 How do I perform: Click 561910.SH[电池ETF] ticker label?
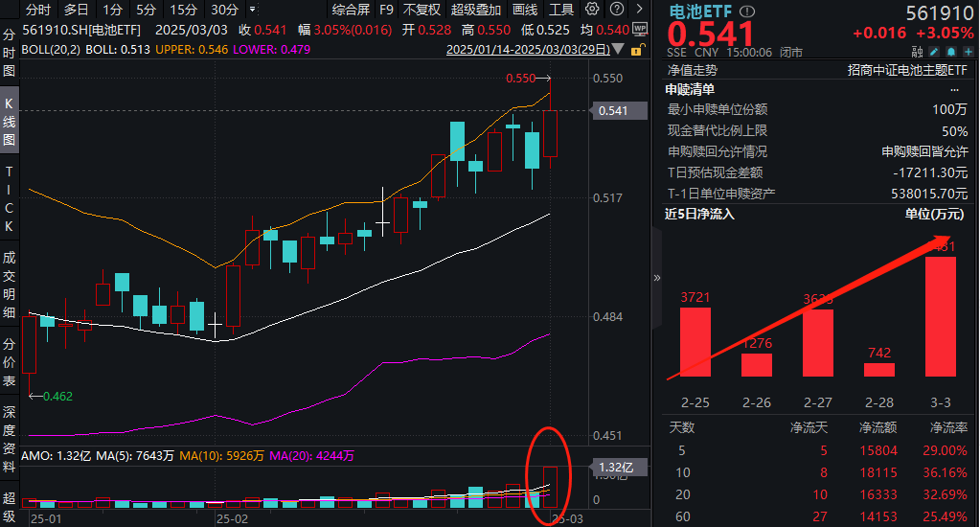[x=81, y=30]
